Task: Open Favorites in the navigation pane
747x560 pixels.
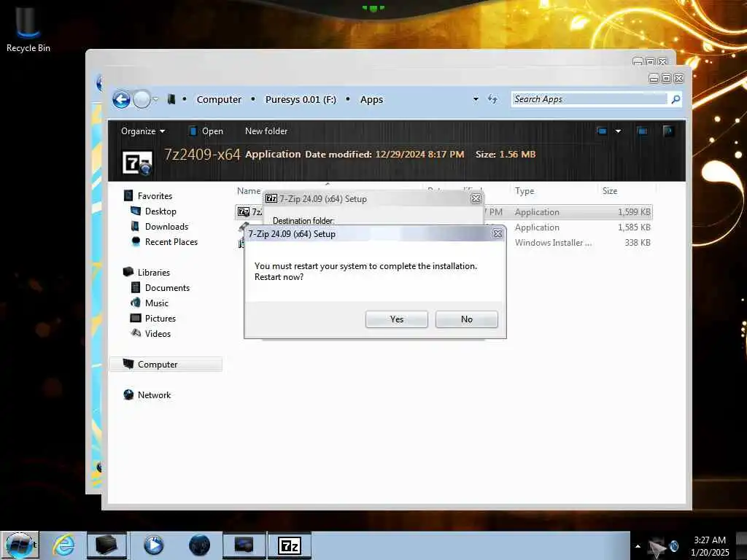Action: pos(155,195)
